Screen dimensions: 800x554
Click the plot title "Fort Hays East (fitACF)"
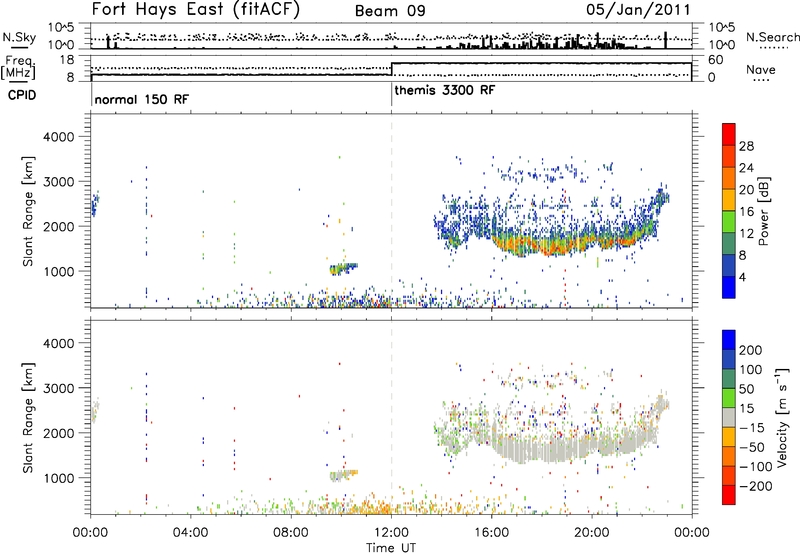(x=196, y=9)
